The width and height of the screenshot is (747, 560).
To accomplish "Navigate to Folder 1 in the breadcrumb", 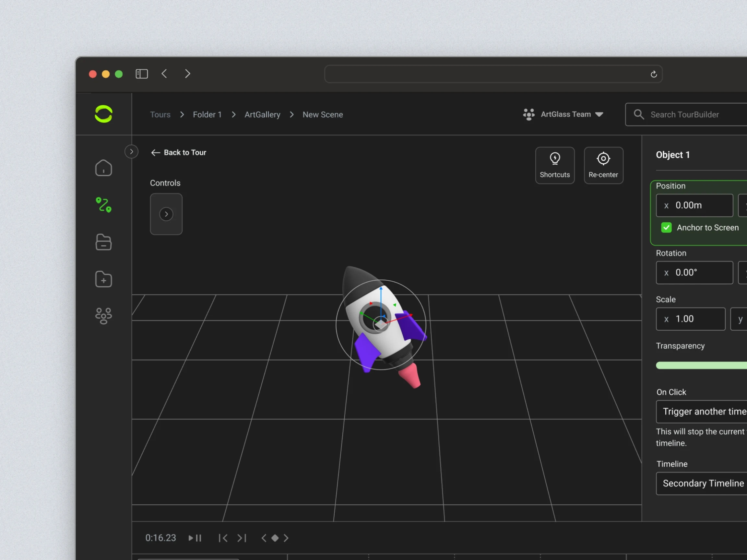I will tap(207, 115).
